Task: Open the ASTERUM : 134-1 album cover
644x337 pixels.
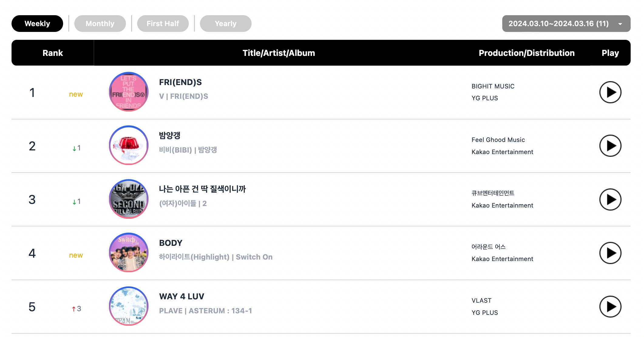Action: 129,306
